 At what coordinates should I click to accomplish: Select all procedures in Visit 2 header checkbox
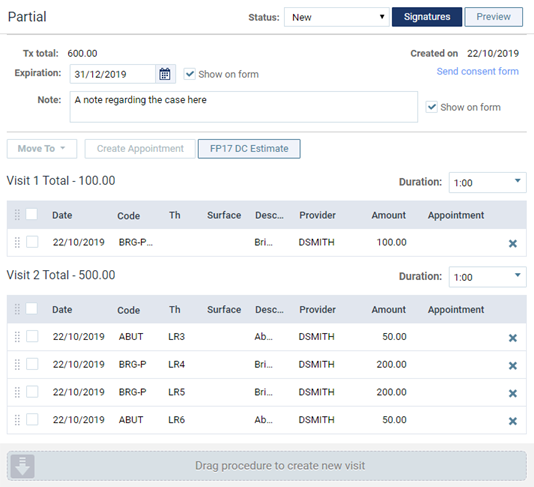coord(32,309)
